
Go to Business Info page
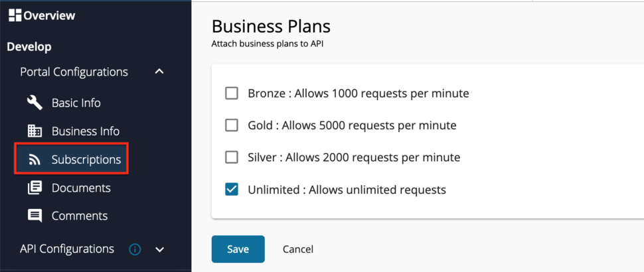pyautogui.click(x=86, y=131)
